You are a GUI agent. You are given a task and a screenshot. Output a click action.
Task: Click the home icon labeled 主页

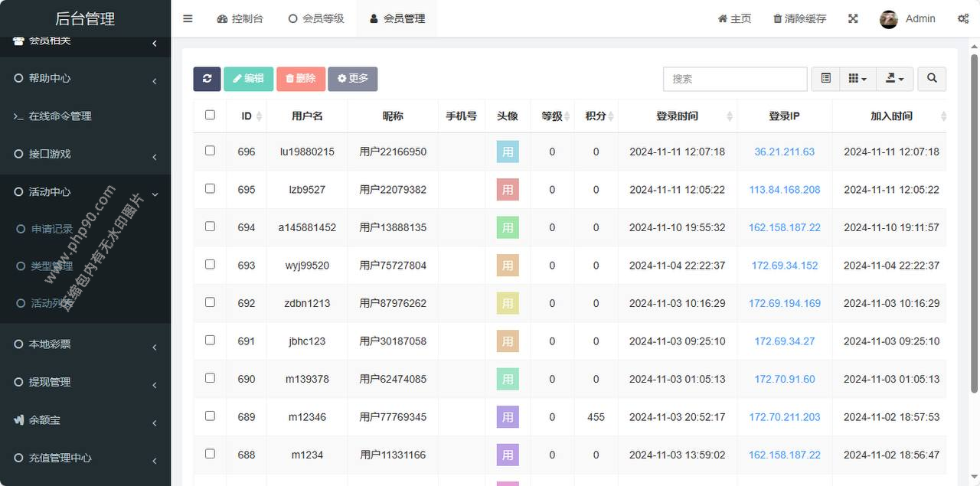click(734, 18)
